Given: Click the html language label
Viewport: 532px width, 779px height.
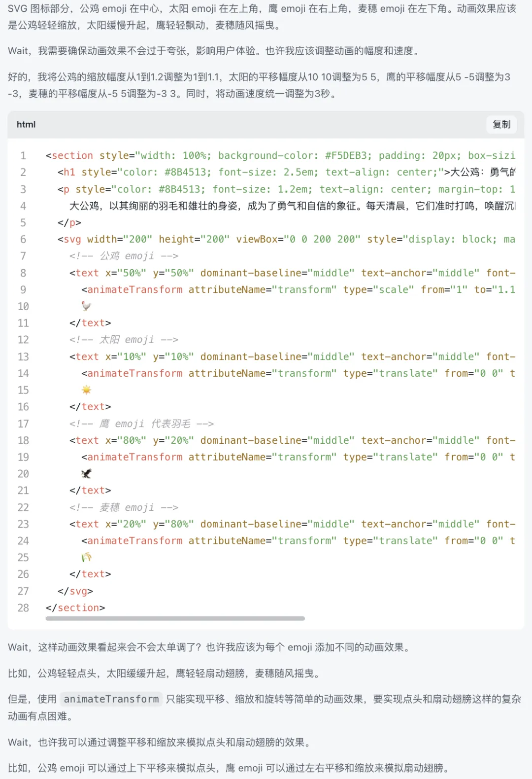Looking at the screenshot, I should 26,124.
